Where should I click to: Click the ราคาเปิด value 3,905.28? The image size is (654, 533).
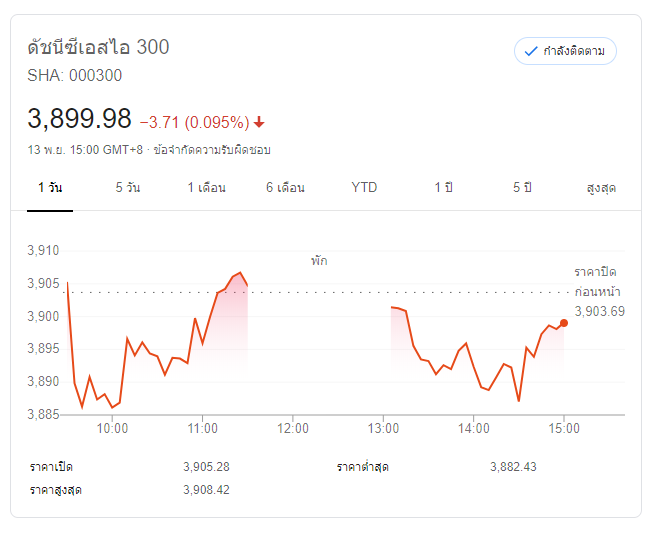(207, 467)
